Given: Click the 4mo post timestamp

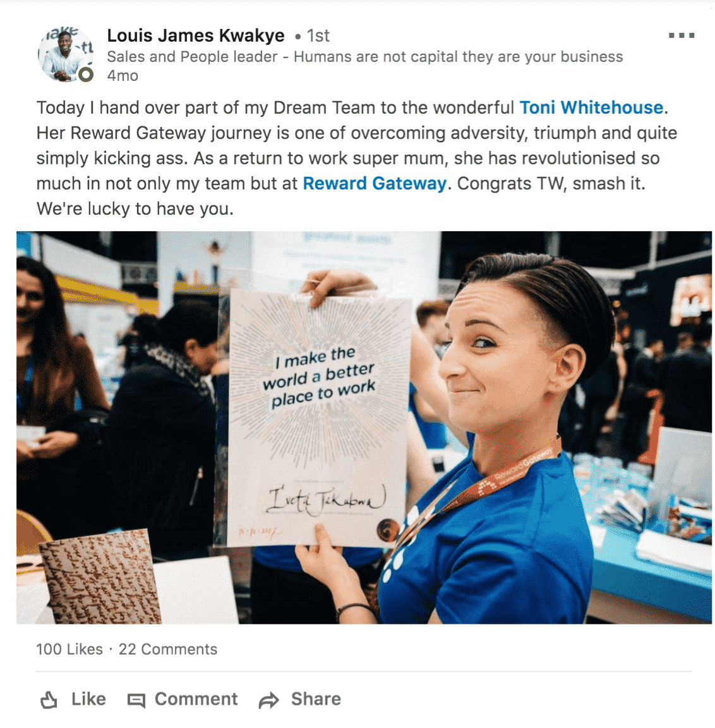Looking at the screenshot, I should [123, 76].
